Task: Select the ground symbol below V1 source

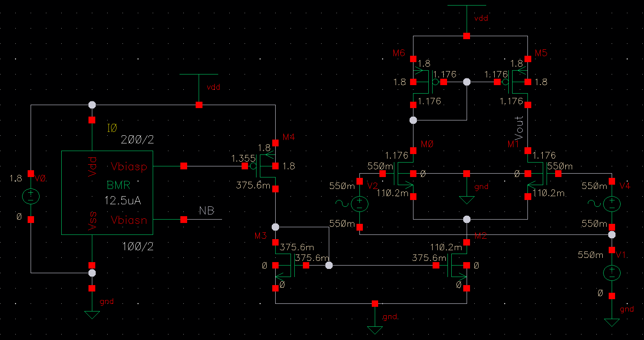Action: (612, 322)
